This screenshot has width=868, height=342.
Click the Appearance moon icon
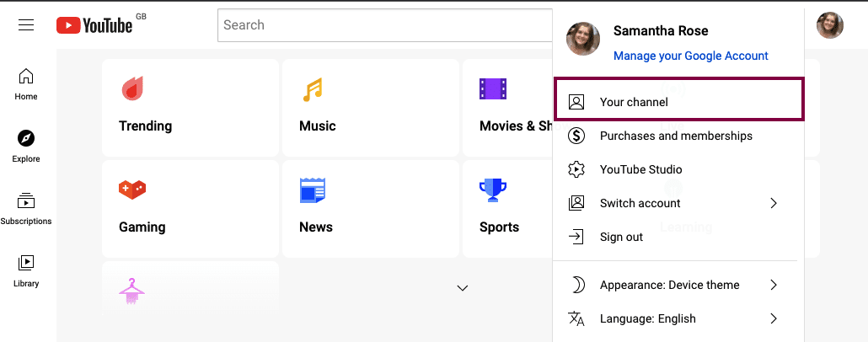[577, 285]
